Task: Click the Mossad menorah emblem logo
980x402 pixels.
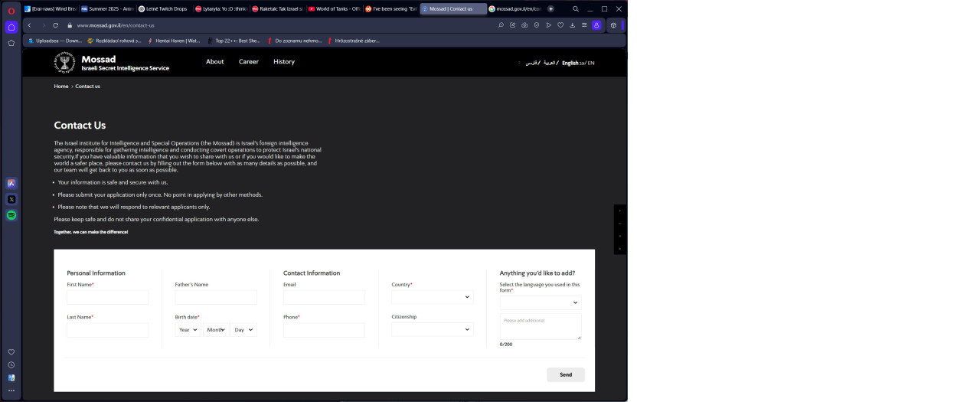Action: point(64,63)
